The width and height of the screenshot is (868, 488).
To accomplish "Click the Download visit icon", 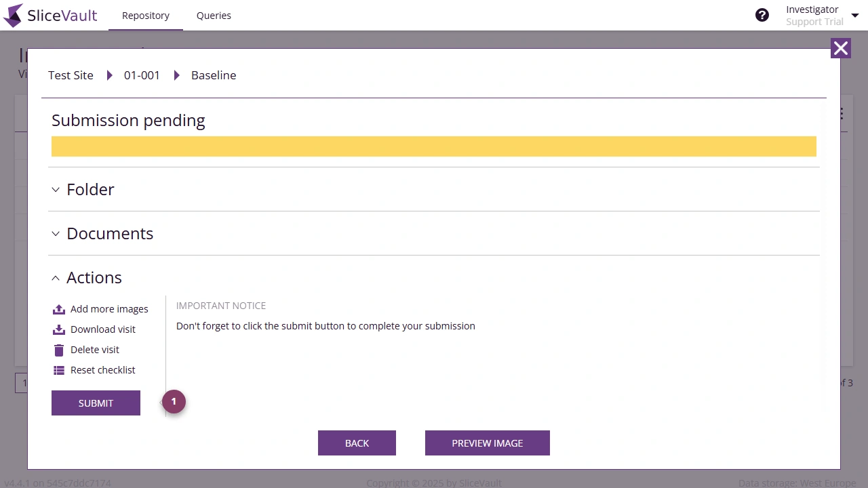I will coord(58,329).
